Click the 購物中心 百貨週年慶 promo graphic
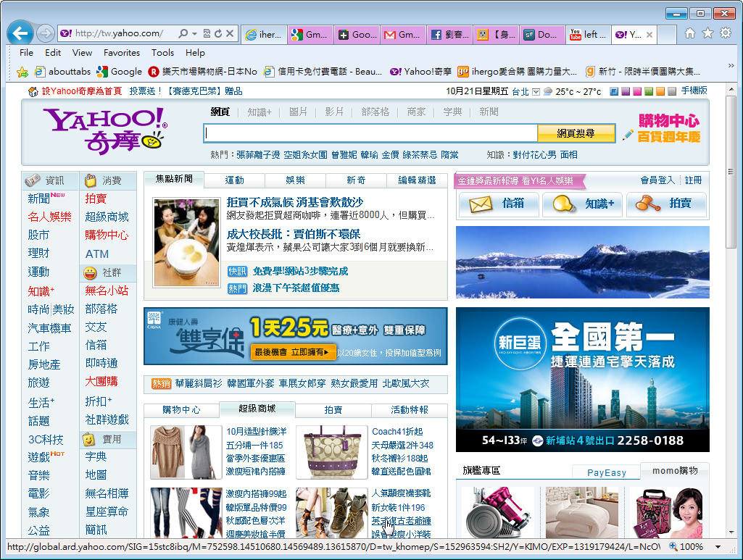This screenshot has height=560, width=743. tap(662, 128)
